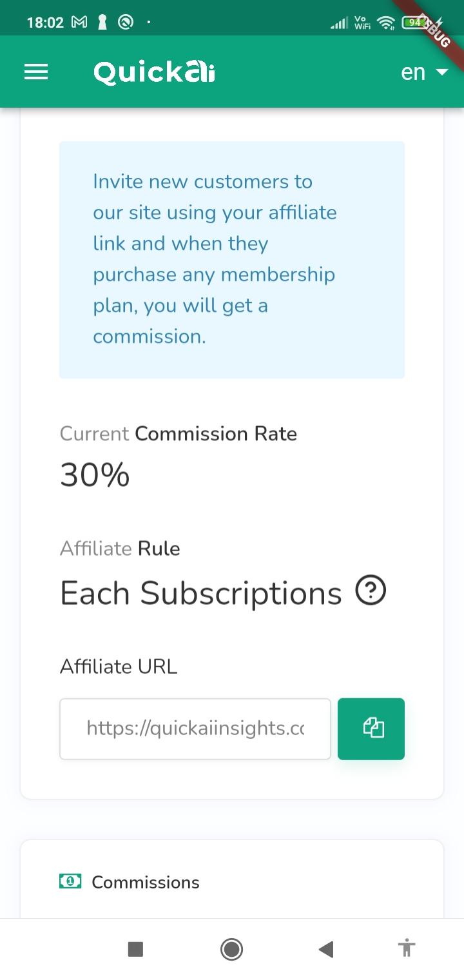Click the dropdown arrow beside en

click(x=441, y=72)
